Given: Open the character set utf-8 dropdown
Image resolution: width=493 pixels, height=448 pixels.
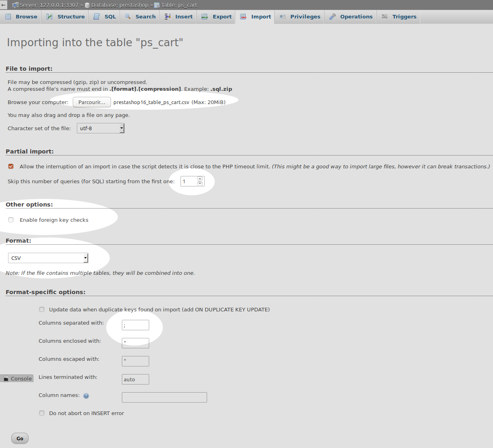Looking at the screenshot, I should coord(101,128).
